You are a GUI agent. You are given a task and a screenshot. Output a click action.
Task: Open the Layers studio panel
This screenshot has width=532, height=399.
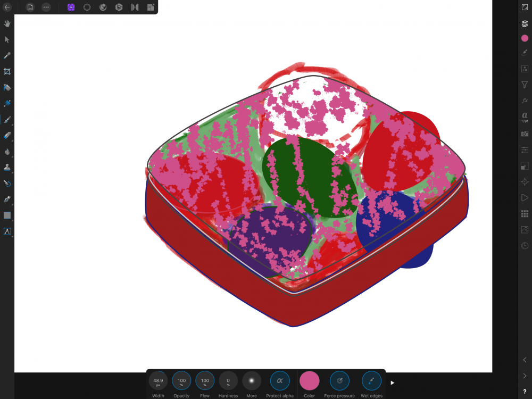pyautogui.click(x=525, y=23)
